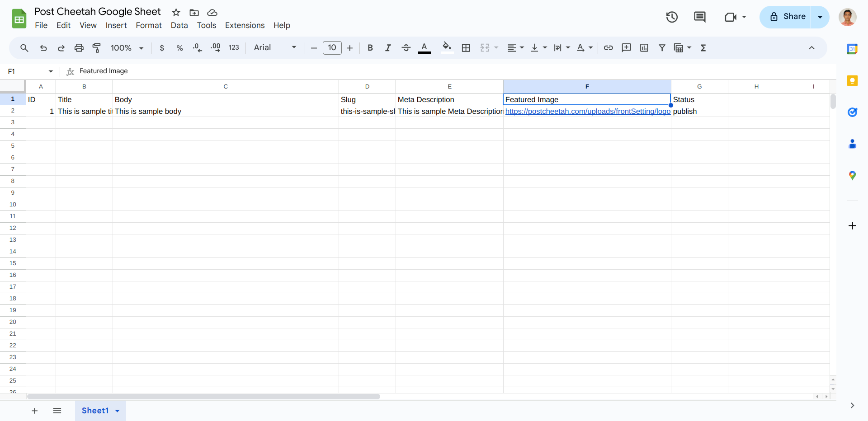Show the side panel chevron
The height and width of the screenshot is (421, 868).
[x=852, y=406]
